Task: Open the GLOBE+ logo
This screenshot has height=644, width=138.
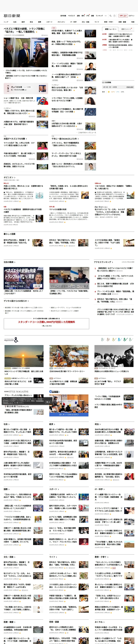Action: coord(55,392)
